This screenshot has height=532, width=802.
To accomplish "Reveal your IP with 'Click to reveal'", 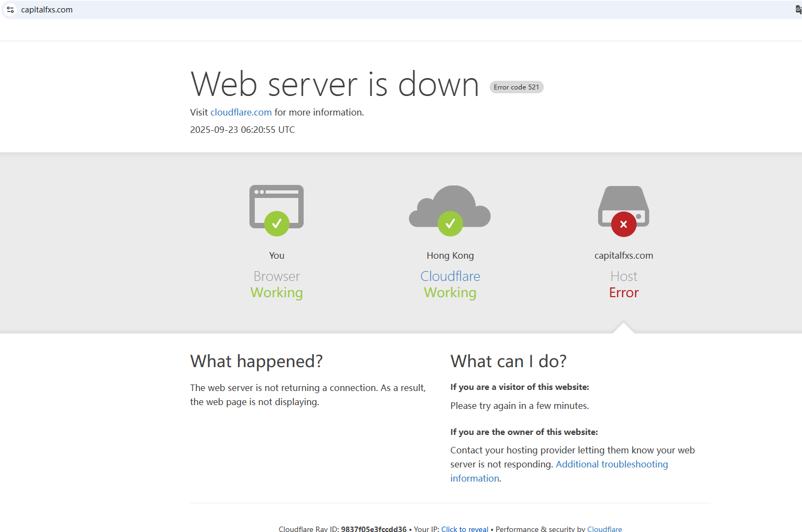I will (465, 529).
